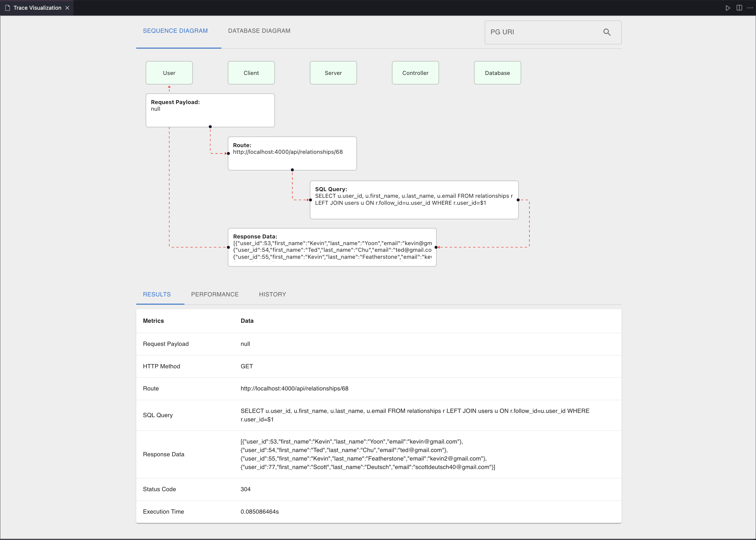The width and height of the screenshot is (756, 540).
Task: Close the Trace Visualization tab
Action: pyautogui.click(x=67, y=8)
